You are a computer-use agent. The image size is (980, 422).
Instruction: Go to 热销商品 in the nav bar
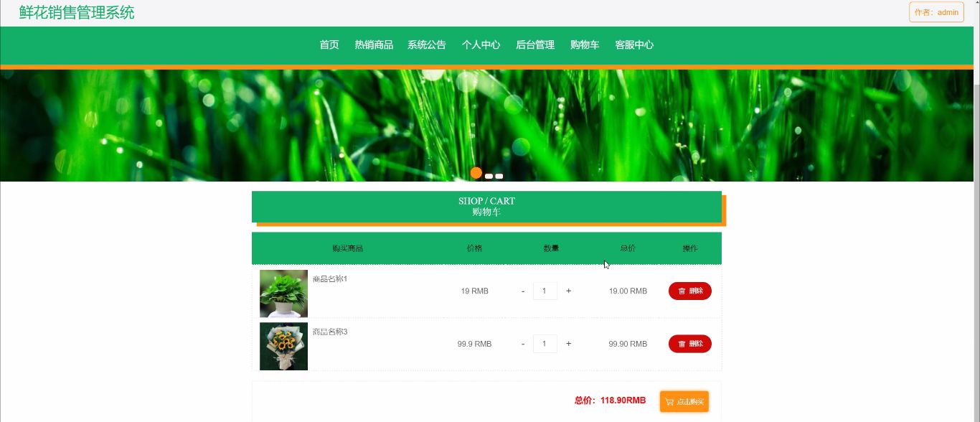pyautogui.click(x=374, y=44)
